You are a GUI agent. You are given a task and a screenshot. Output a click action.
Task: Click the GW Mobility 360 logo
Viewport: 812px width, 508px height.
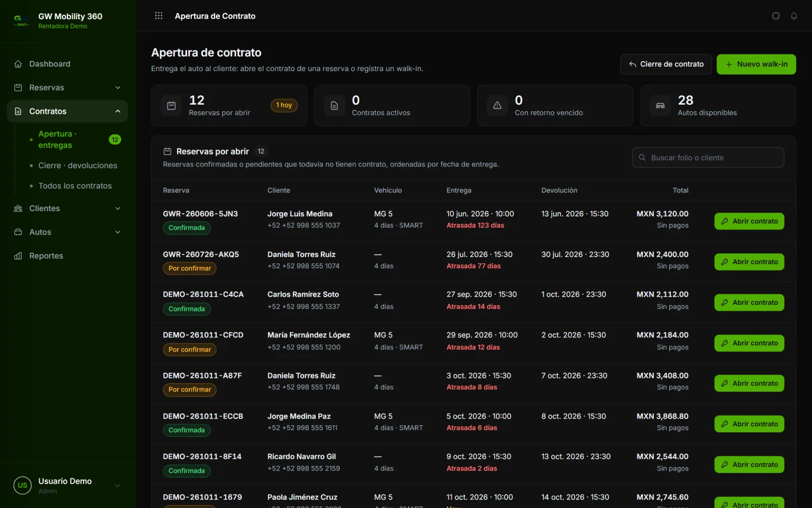[x=21, y=20]
